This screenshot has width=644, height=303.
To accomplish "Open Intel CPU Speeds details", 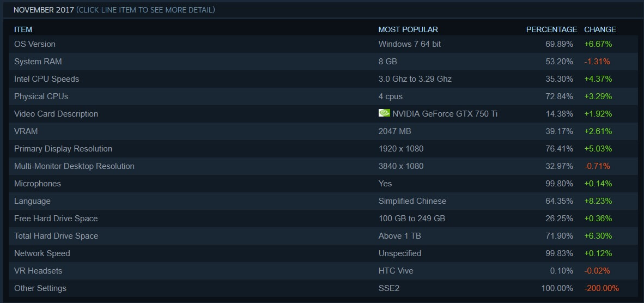I will (47, 79).
